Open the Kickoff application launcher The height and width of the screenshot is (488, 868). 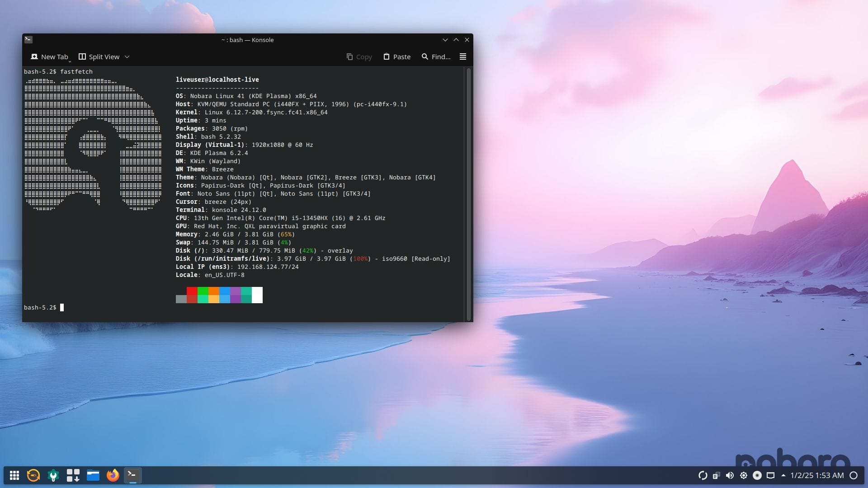tap(15, 475)
